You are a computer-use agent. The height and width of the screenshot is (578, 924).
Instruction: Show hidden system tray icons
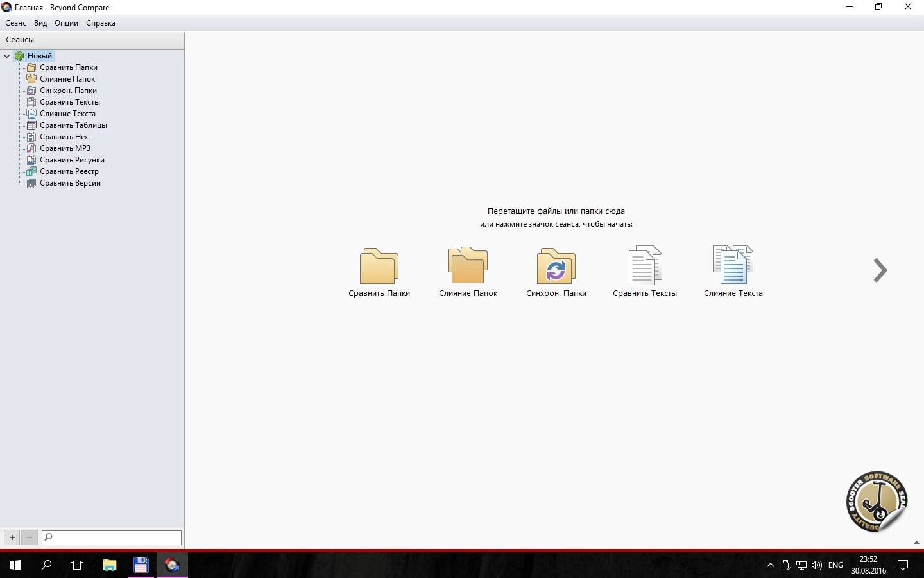point(771,565)
